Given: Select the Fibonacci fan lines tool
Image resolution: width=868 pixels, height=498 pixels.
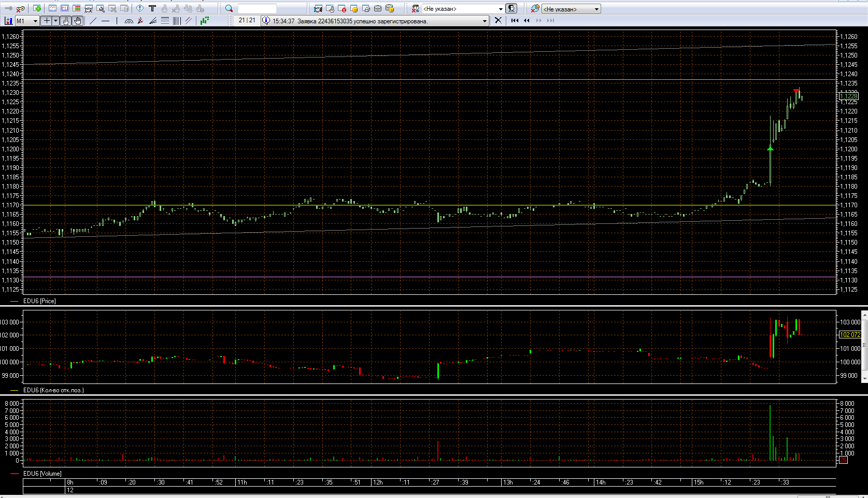Looking at the screenshot, I should click(x=153, y=21).
